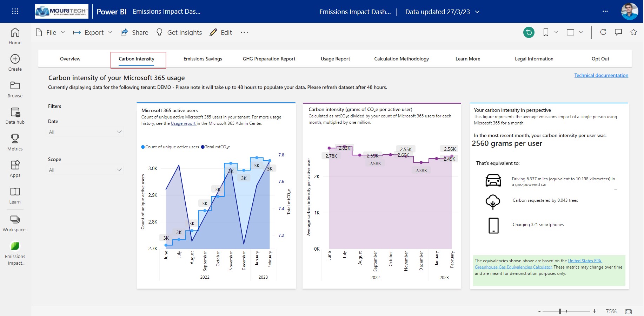Open the Data hub sidebar icon

click(15, 116)
